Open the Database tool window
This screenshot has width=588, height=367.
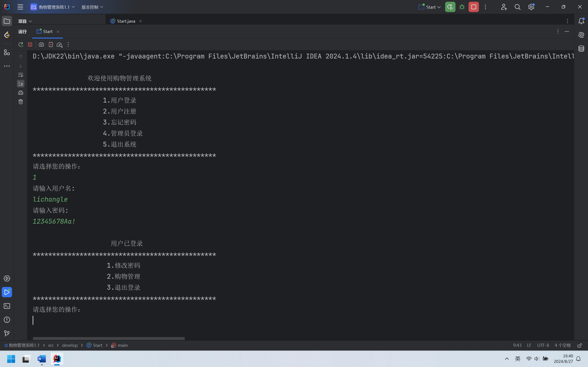pyautogui.click(x=581, y=49)
